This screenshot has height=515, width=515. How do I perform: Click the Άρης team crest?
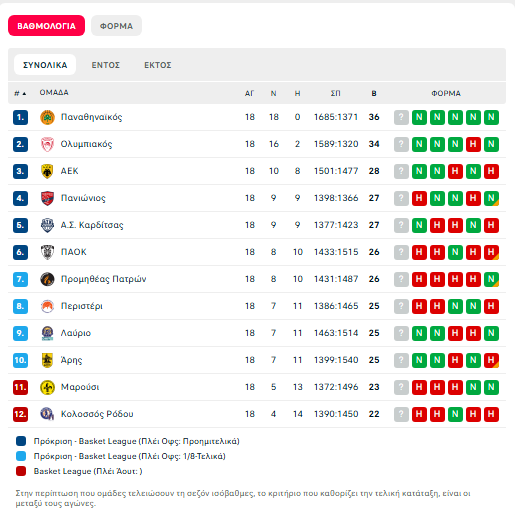[47, 360]
